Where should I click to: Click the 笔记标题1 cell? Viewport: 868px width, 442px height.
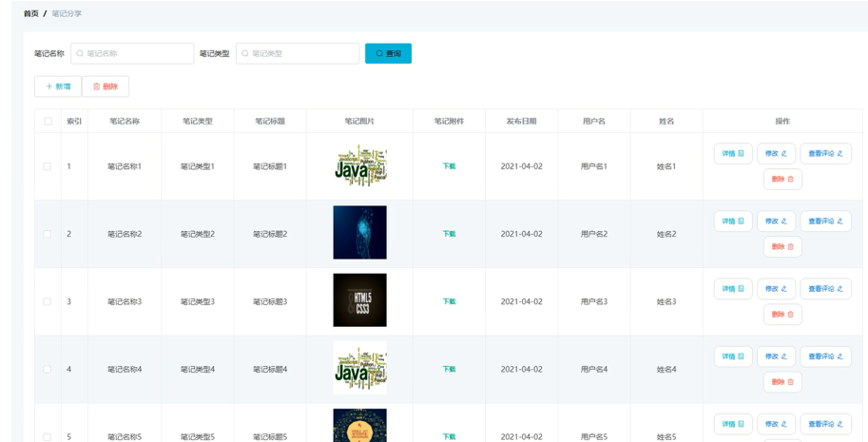point(270,166)
